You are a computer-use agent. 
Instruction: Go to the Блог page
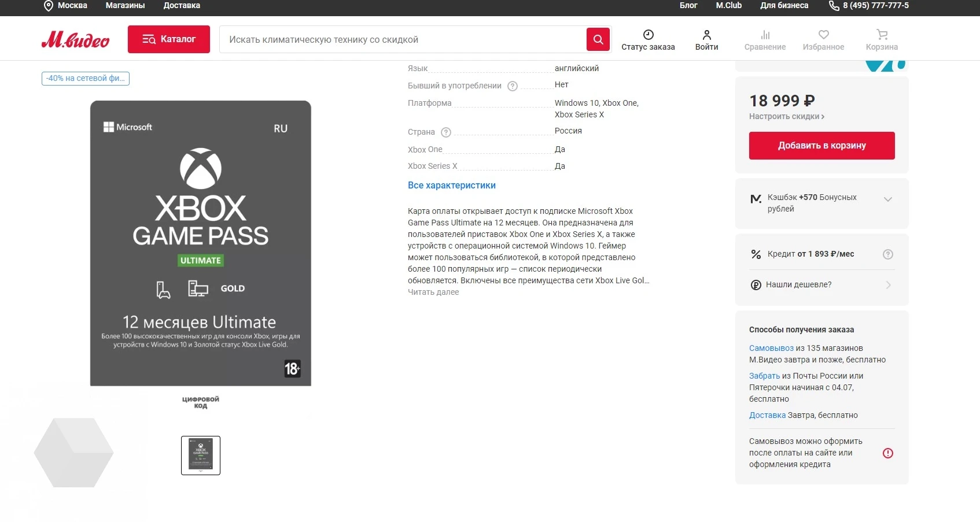click(x=688, y=5)
